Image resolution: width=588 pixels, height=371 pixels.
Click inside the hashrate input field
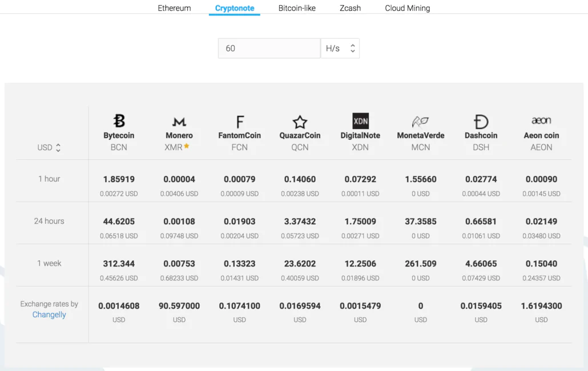coord(269,48)
